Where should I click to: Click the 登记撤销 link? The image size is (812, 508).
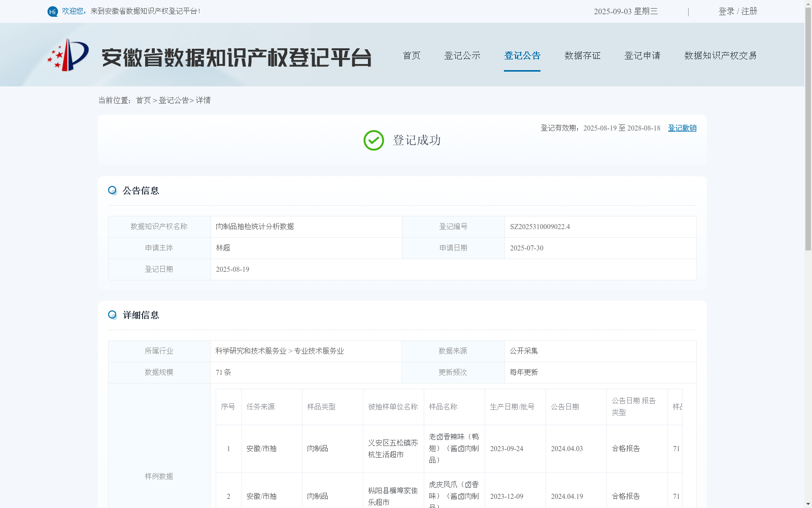coord(682,128)
